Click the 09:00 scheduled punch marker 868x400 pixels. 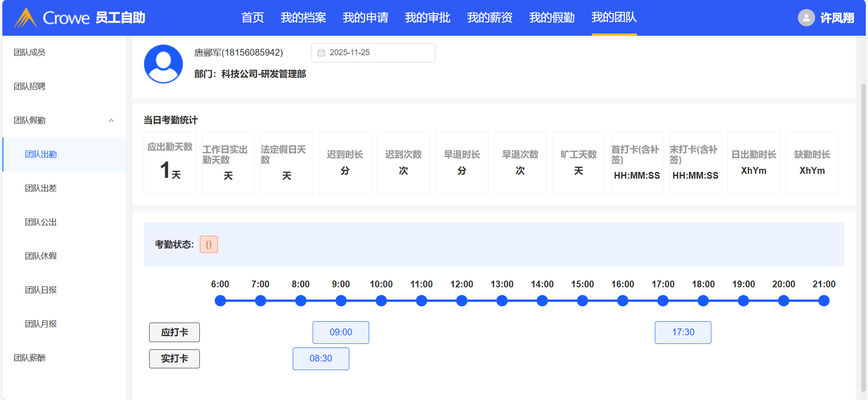coord(341,333)
